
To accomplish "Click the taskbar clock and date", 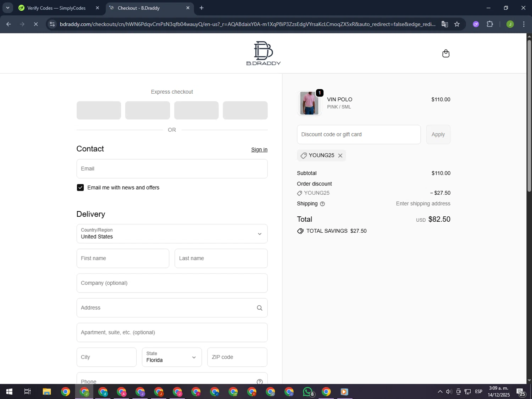I will pos(499,392).
